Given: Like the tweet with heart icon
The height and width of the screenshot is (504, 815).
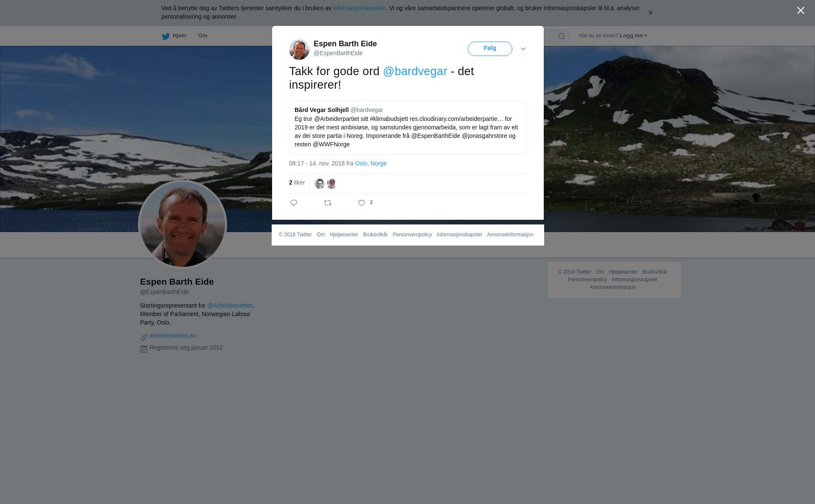Looking at the screenshot, I should (x=362, y=203).
